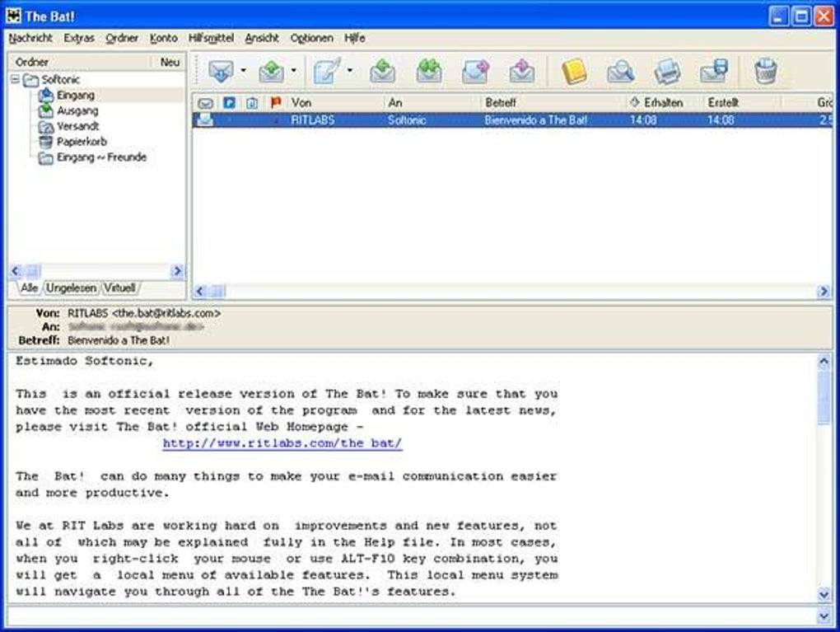Sort messages by Von column

(335, 102)
